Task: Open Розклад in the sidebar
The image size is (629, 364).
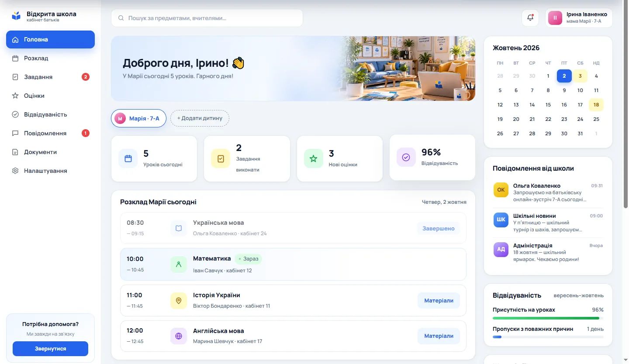Action: click(50, 58)
